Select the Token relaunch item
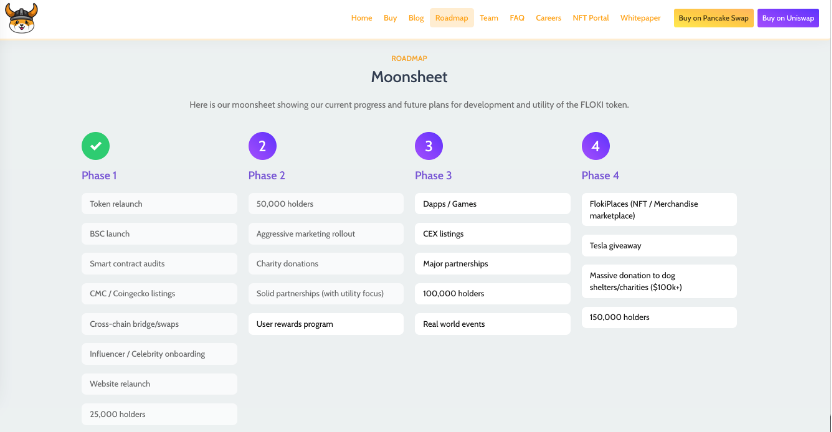Viewport: 832px width, 432px height. [x=159, y=204]
